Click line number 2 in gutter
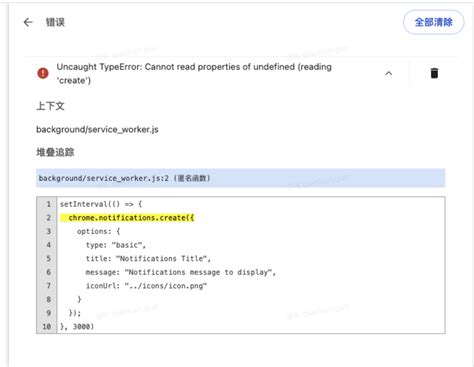Viewport: 474px width, 367px height. 49,218
